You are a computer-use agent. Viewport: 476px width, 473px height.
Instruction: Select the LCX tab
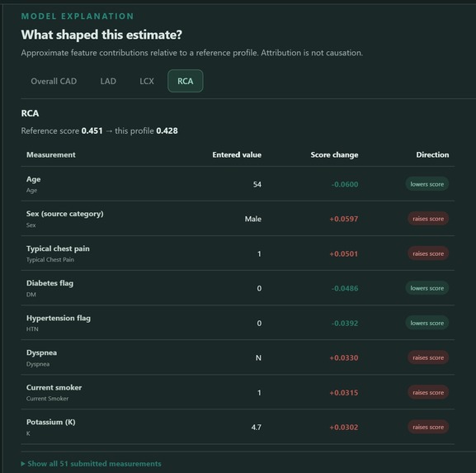point(147,81)
